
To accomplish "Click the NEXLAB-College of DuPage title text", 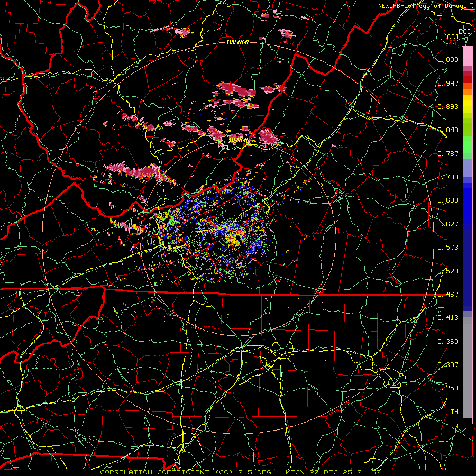I will pos(423,6).
